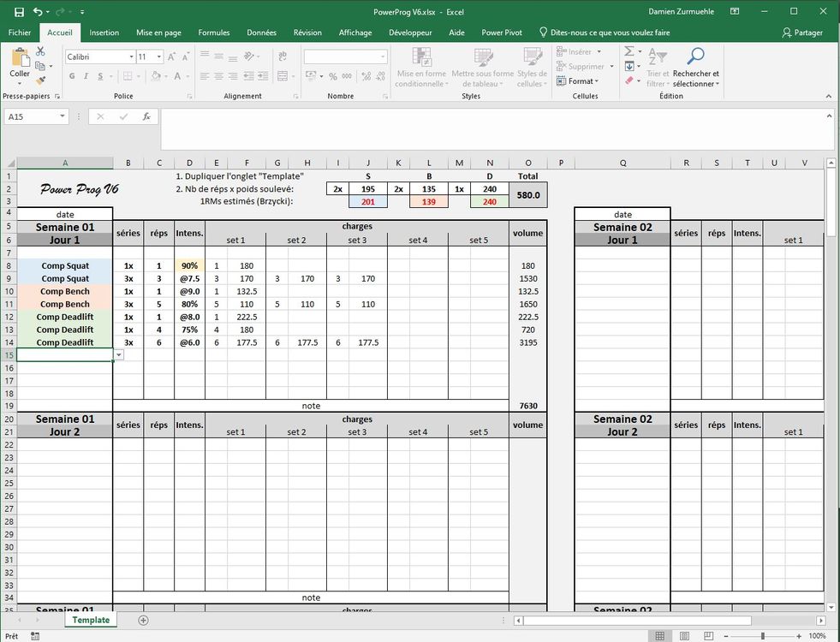
Task: Click the zoom slider handle
Action: (x=762, y=636)
